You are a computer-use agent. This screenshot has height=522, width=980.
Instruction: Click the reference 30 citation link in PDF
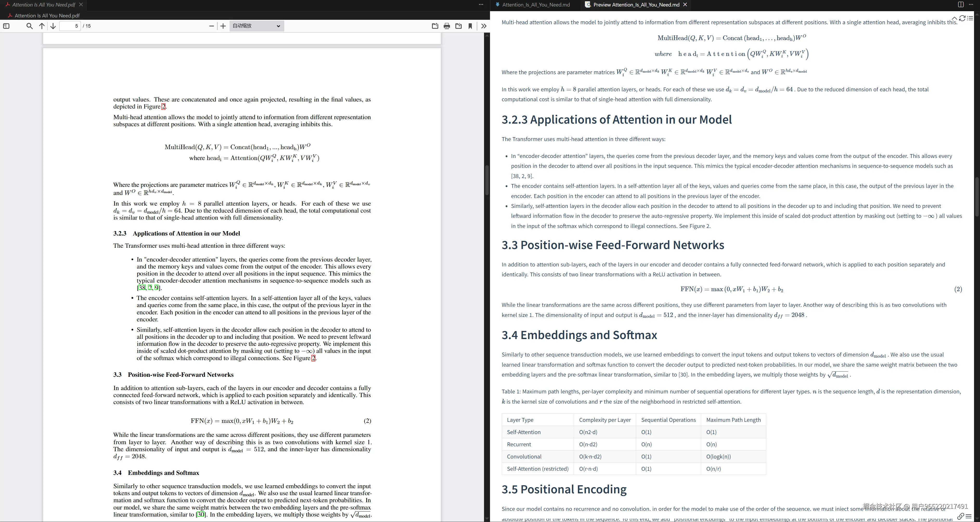pos(201,515)
